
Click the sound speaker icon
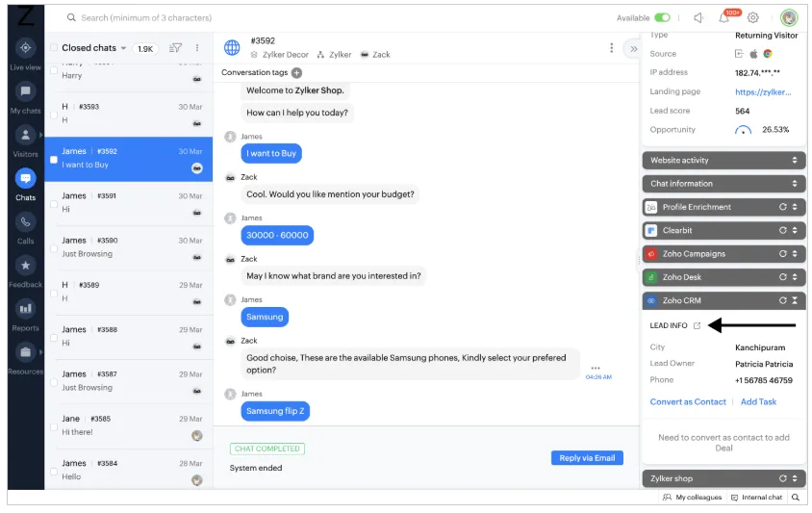698,18
